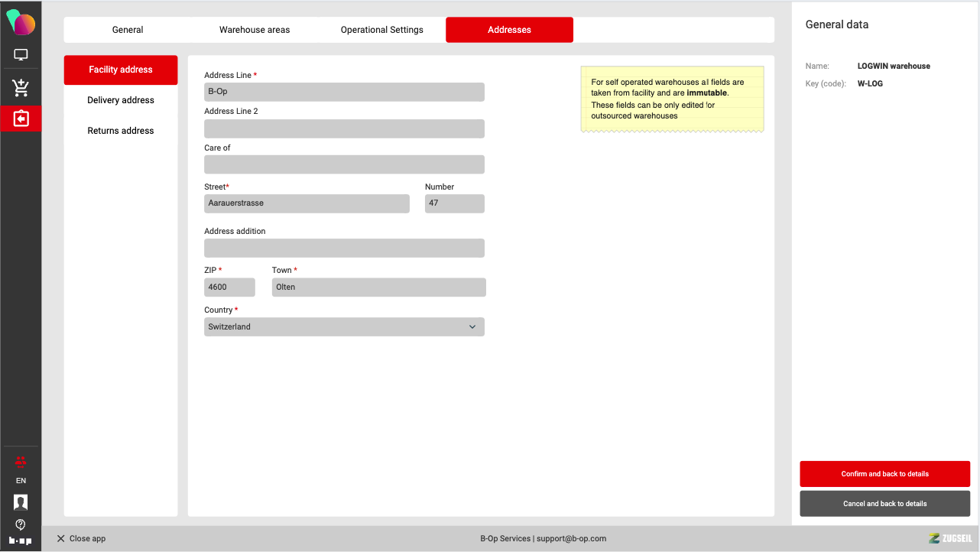Switch to the General tab
980x552 pixels.
pyautogui.click(x=128, y=30)
